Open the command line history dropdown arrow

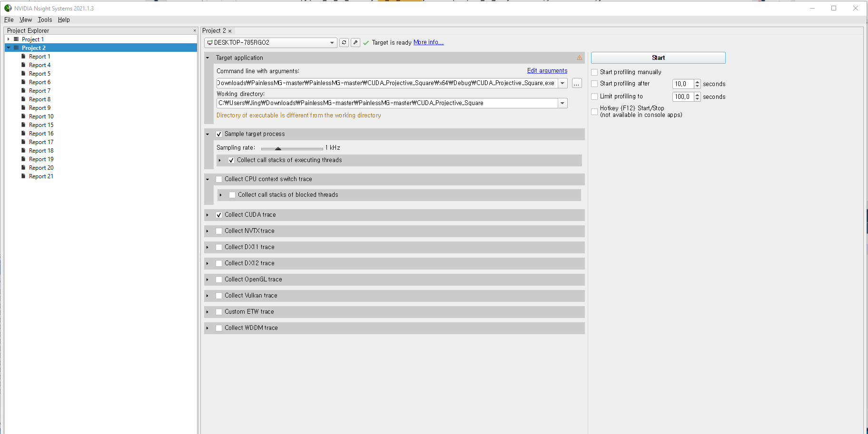pos(562,83)
